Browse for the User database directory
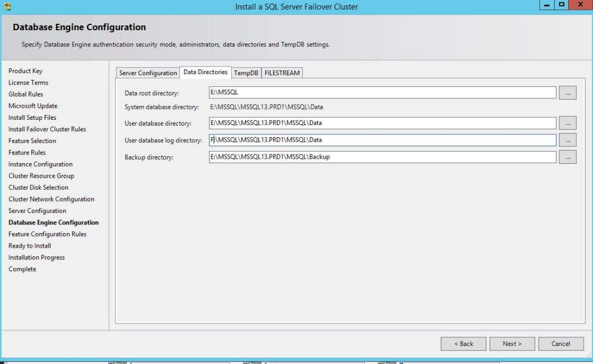 568,123
